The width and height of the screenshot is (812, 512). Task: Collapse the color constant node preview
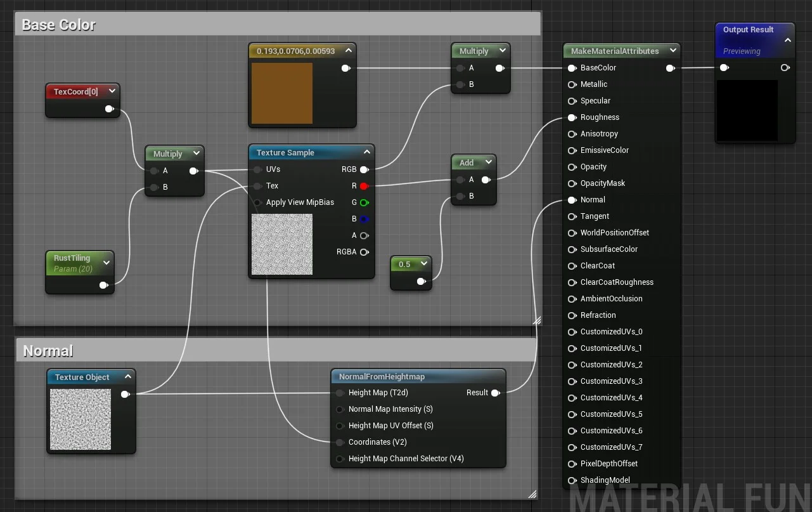pyautogui.click(x=348, y=51)
